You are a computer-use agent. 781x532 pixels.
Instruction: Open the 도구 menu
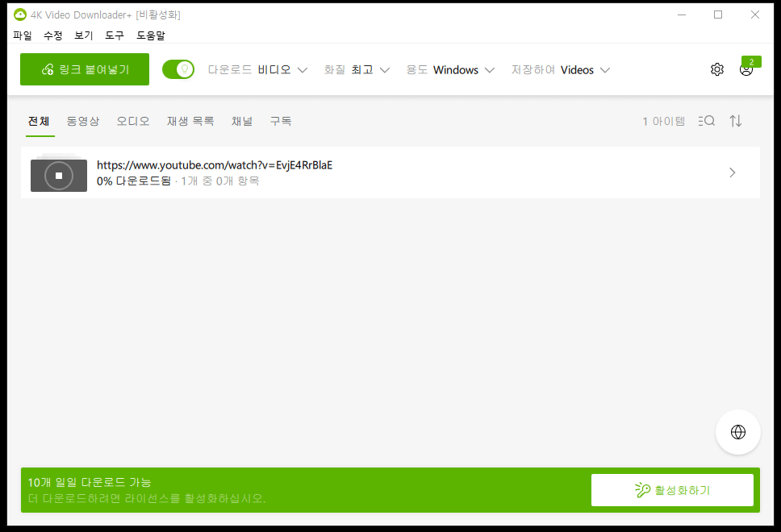point(115,35)
